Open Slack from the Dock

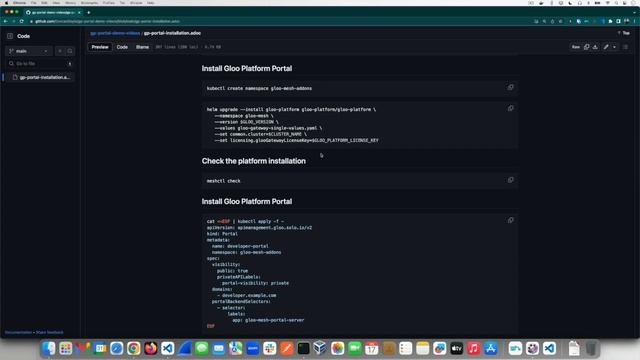click(269, 349)
